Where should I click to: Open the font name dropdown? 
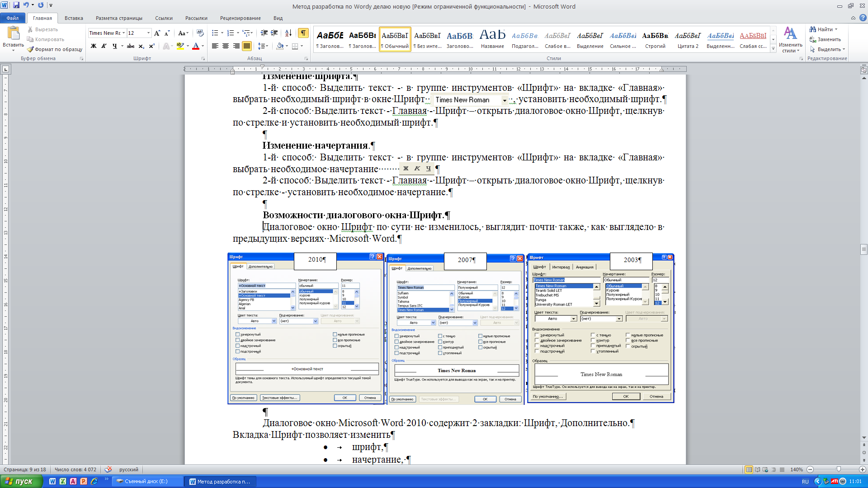click(123, 33)
